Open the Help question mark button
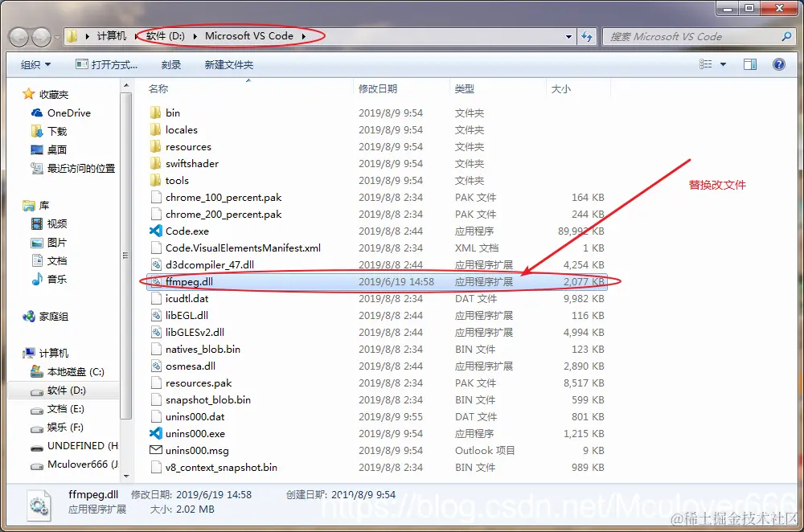This screenshot has height=532, width=804. [x=778, y=64]
